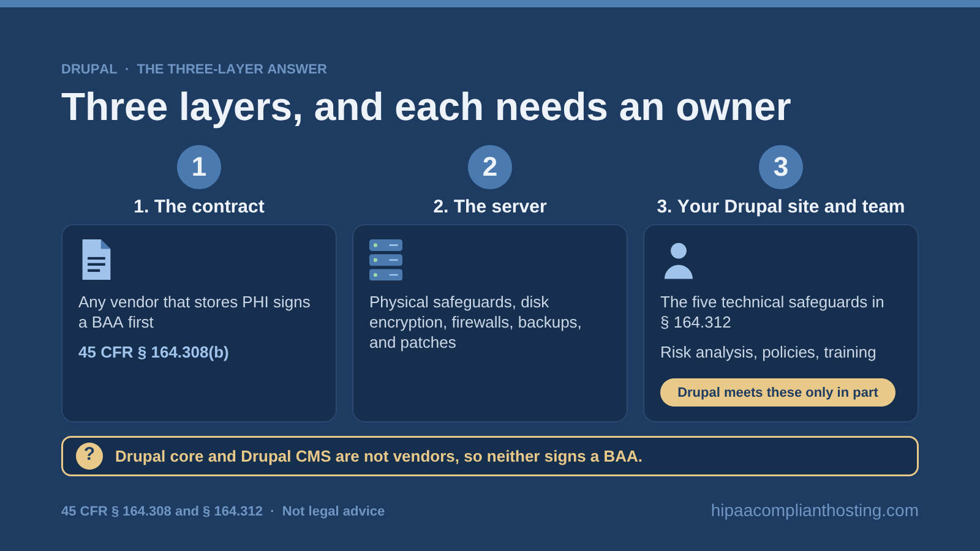This screenshot has height=551, width=980.
Task: Click the heading '3. Your Drupal site and team'
Action: click(781, 206)
